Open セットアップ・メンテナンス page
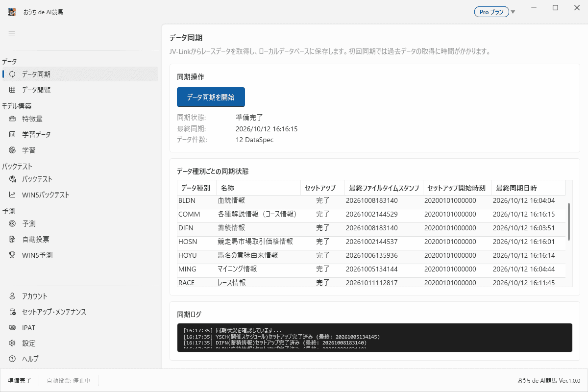This screenshot has height=392, width=588. [x=80, y=312]
